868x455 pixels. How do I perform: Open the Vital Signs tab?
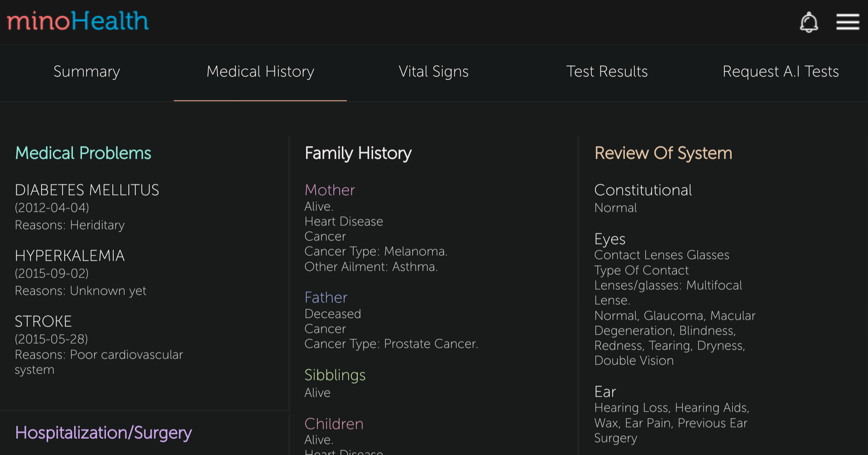tap(433, 72)
